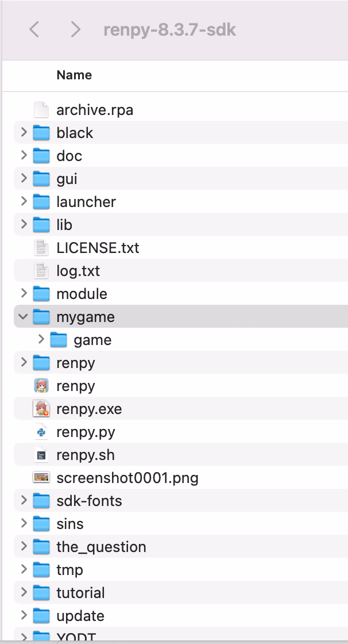This screenshot has width=348, height=644.
Task: Click the LICENSE.txt file name
Action: click(98, 248)
